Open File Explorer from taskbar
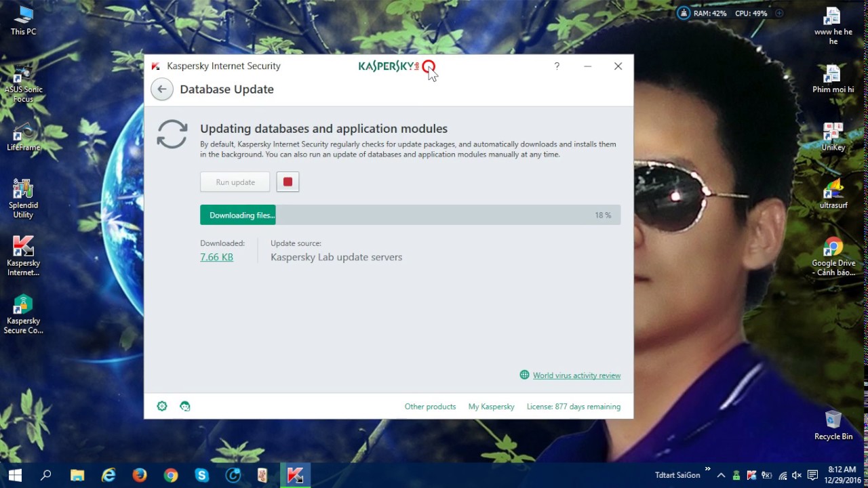This screenshot has width=868, height=488. [x=77, y=475]
